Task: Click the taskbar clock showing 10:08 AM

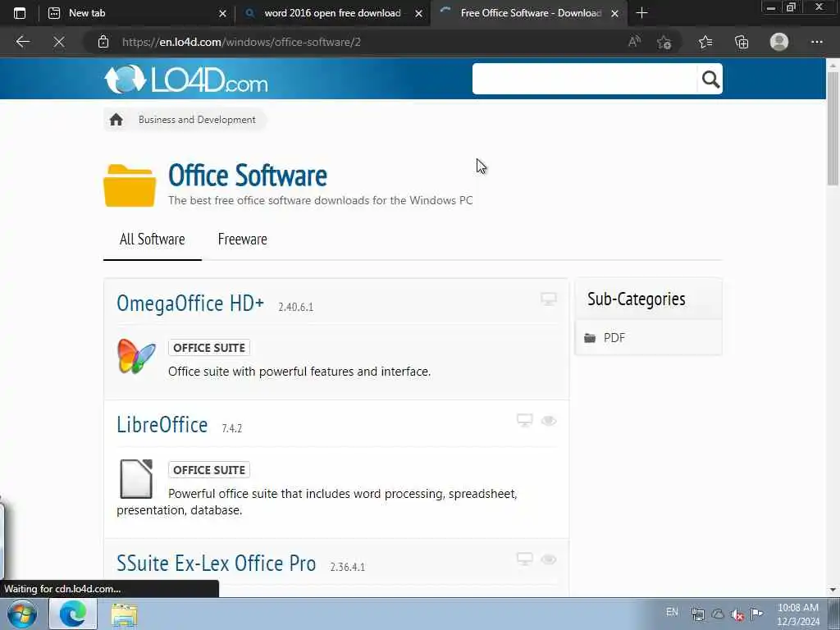Action: coord(797,614)
